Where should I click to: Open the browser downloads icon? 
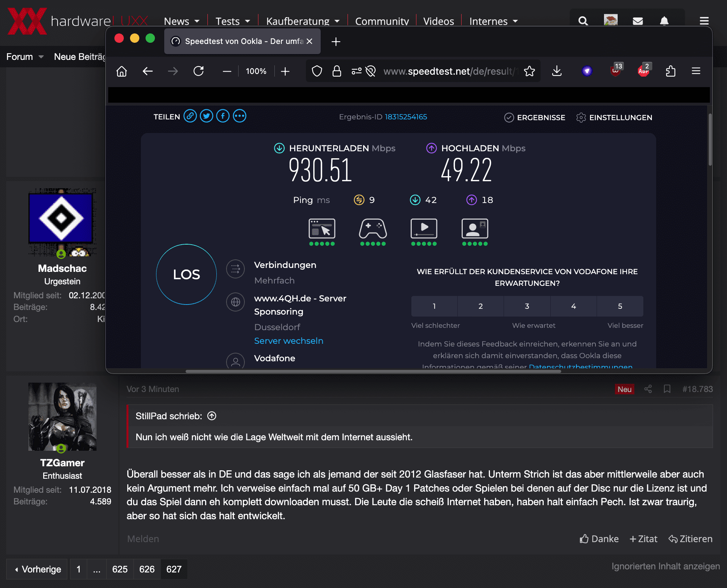pos(557,71)
